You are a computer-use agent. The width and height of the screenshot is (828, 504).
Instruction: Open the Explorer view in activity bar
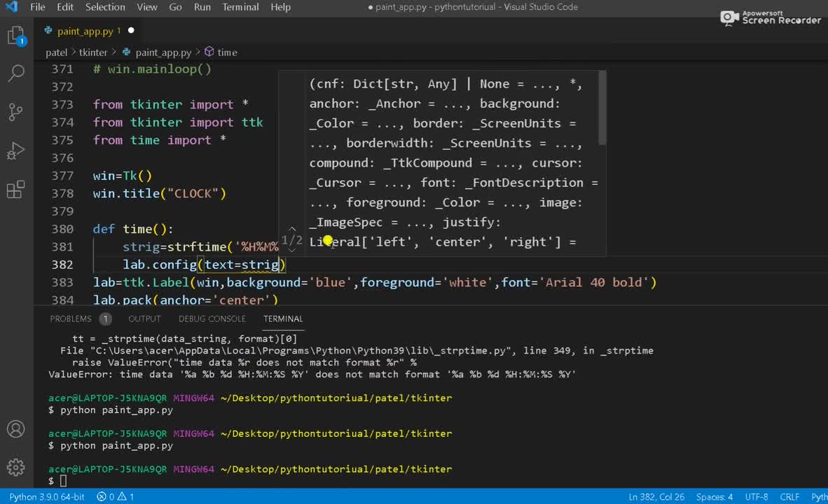[16, 36]
